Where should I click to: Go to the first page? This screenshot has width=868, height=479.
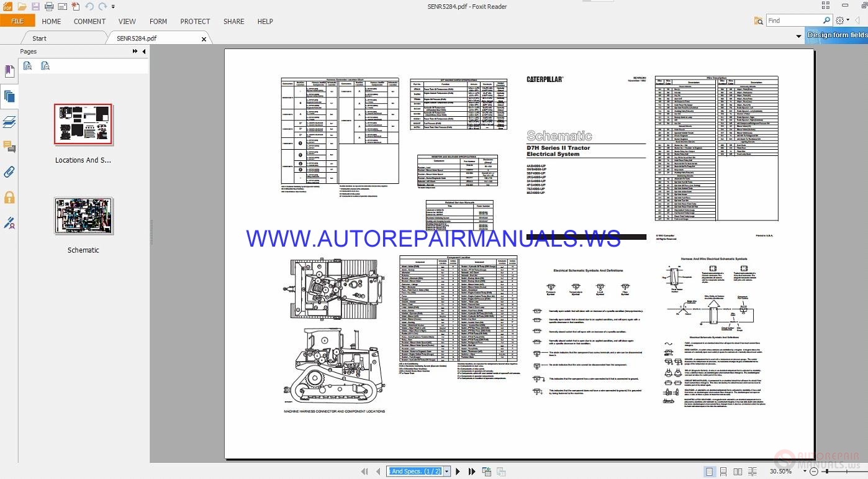[x=364, y=472]
